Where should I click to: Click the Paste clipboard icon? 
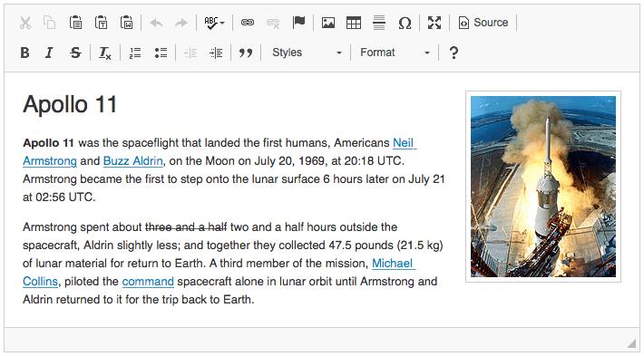click(75, 23)
